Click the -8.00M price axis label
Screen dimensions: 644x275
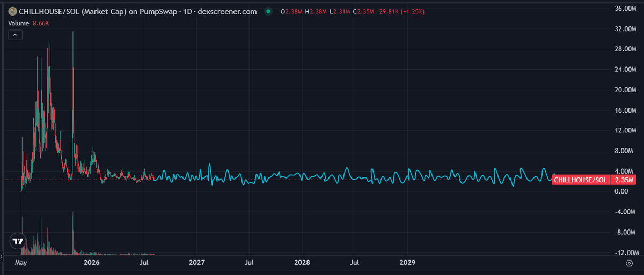pos(626,232)
